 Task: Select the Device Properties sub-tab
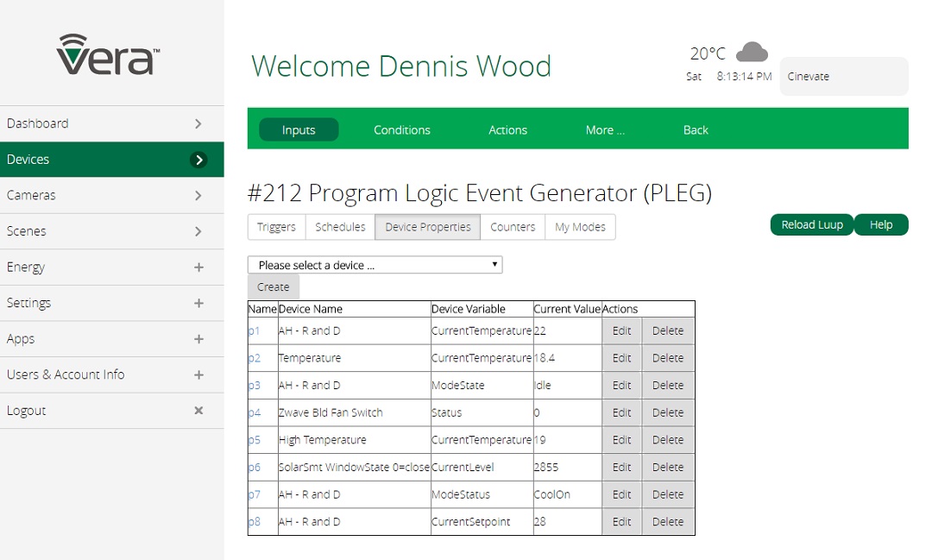(427, 227)
